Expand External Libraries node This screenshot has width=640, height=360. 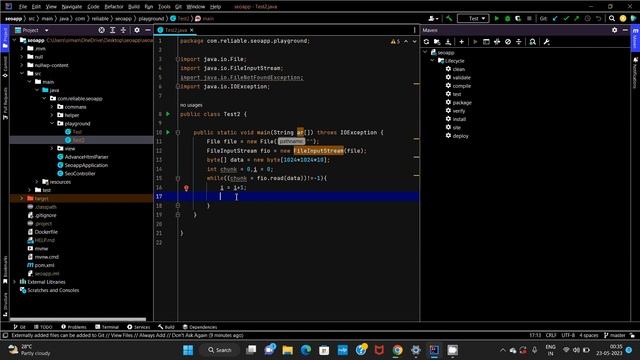15,282
